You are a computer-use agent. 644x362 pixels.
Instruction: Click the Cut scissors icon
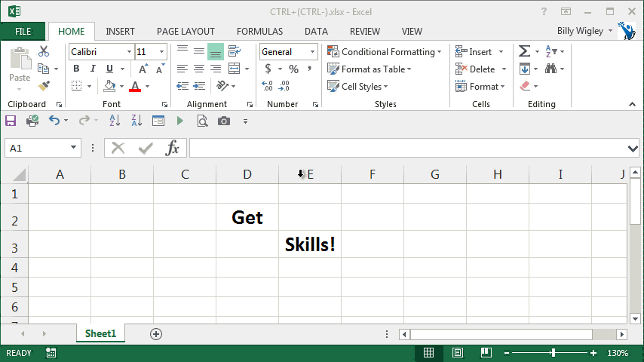click(x=44, y=51)
